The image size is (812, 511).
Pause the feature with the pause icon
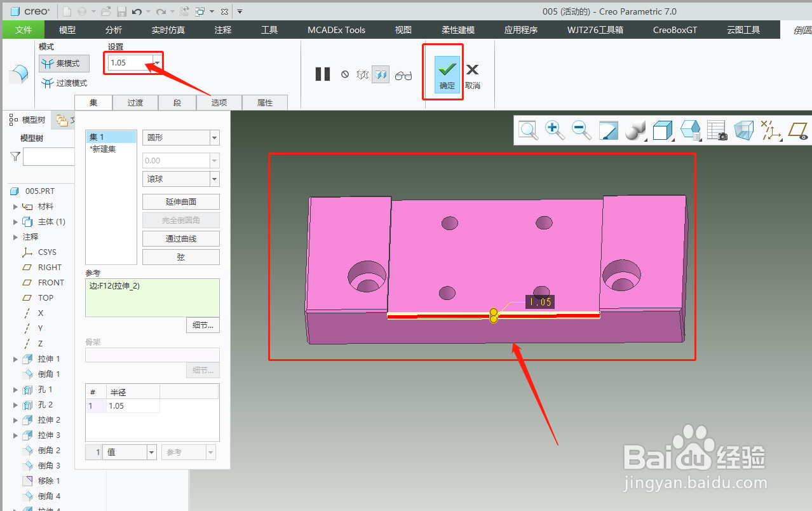(323, 74)
